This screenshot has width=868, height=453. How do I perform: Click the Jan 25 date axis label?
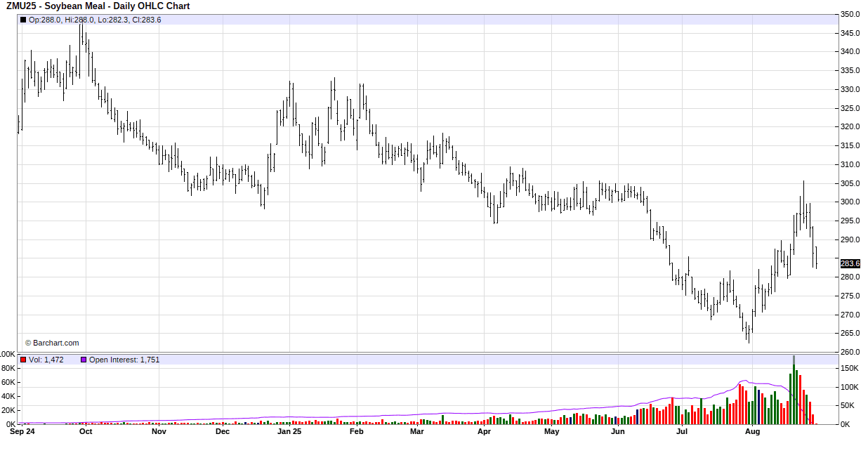tap(289, 432)
